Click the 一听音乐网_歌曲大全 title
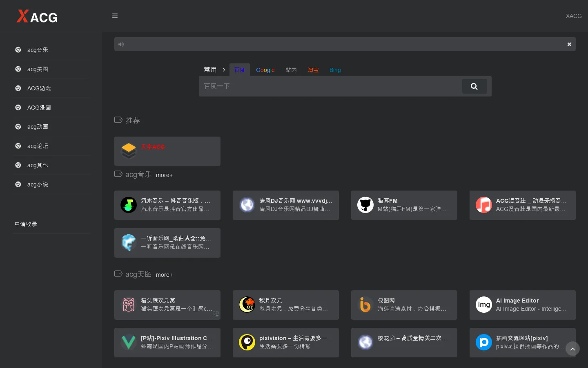This screenshot has width=588, height=368. [176, 238]
